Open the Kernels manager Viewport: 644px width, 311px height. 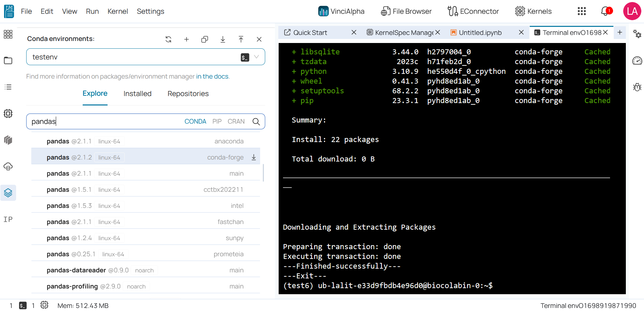[x=533, y=11]
